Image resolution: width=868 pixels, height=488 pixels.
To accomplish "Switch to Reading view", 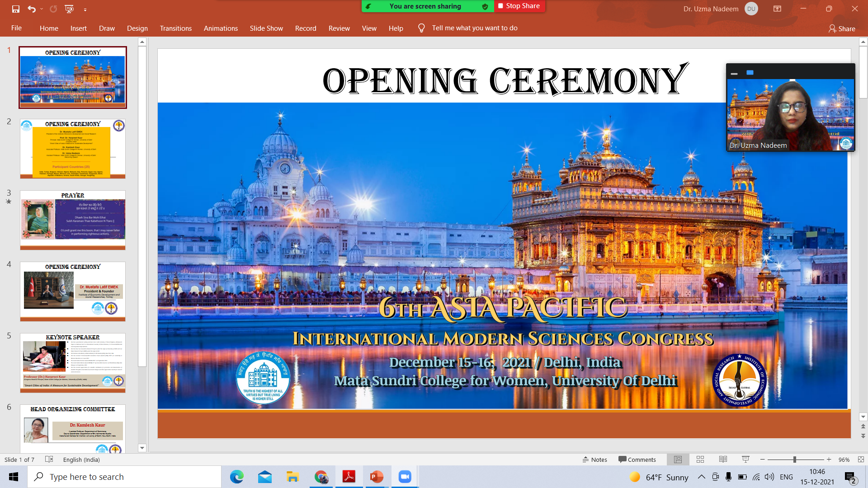I will click(x=723, y=460).
